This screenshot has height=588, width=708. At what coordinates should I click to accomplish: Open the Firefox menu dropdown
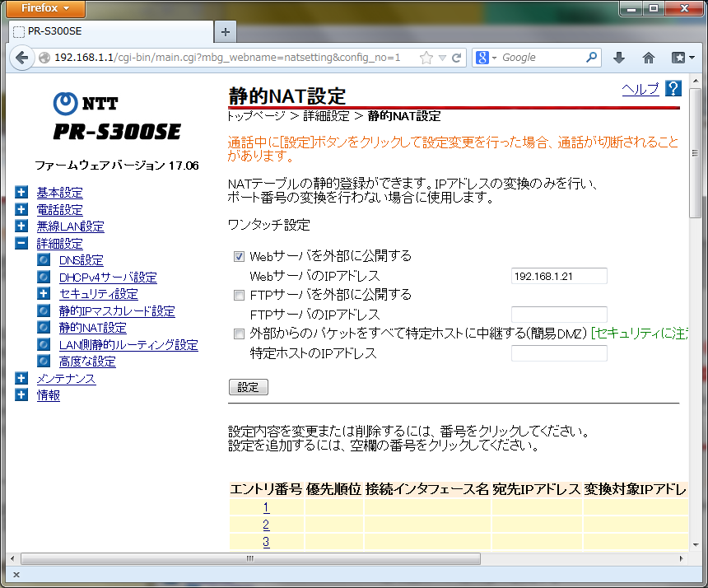(x=45, y=8)
